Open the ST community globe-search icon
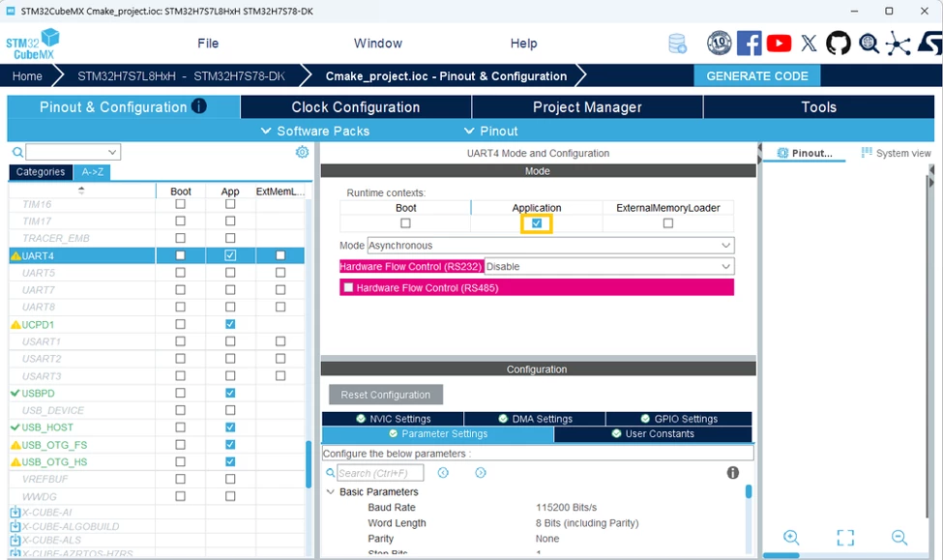Viewport: 943px width, 560px height. point(869,44)
